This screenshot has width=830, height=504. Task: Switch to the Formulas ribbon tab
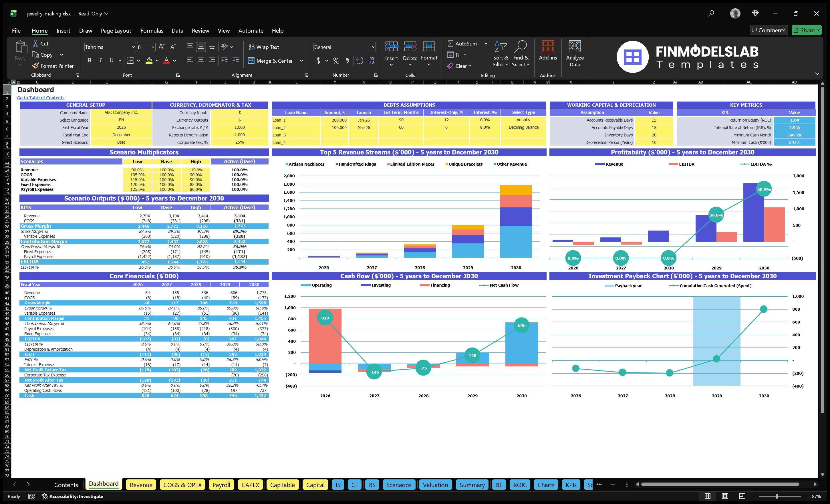(x=152, y=30)
